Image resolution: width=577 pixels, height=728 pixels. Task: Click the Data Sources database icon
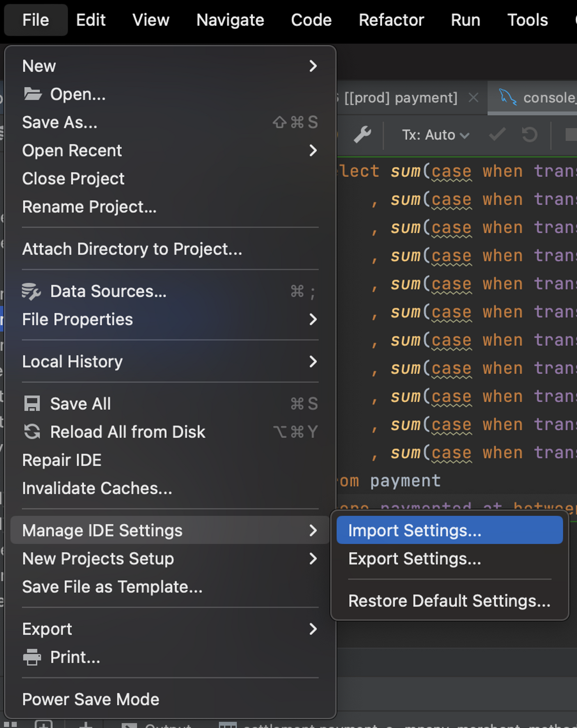pyautogui.click(x=31, y=291)
